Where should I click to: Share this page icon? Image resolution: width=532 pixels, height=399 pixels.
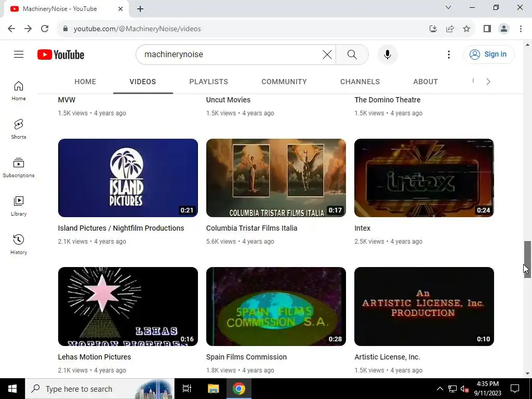click(x=450, y=29)
